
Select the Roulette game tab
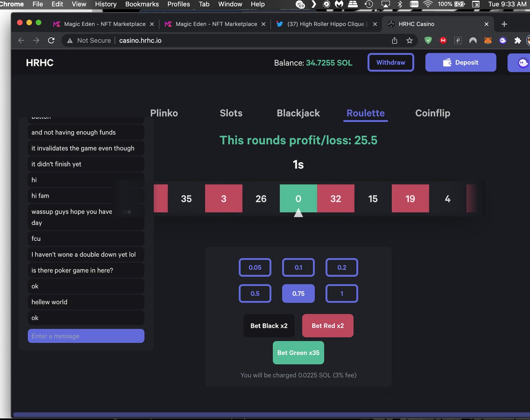click(x=366, y=113)
